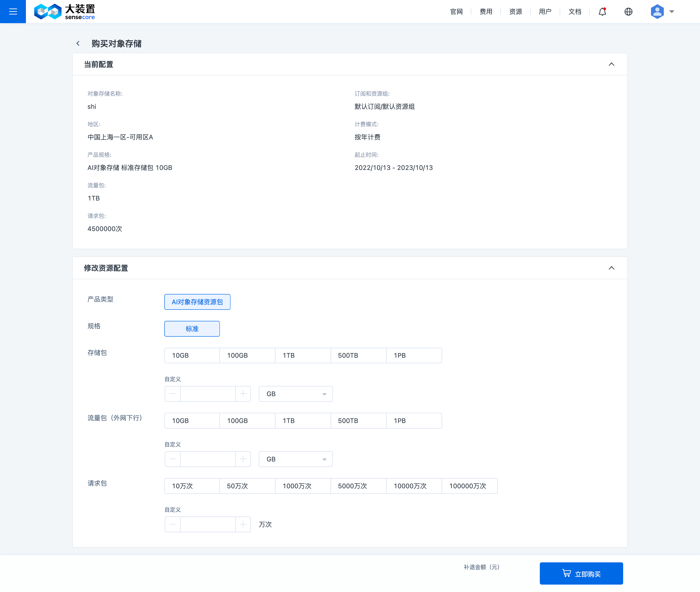Viewport: 700px width, 592px height.
Task: Open the 文档 menu item
Action: click(575, 12)
